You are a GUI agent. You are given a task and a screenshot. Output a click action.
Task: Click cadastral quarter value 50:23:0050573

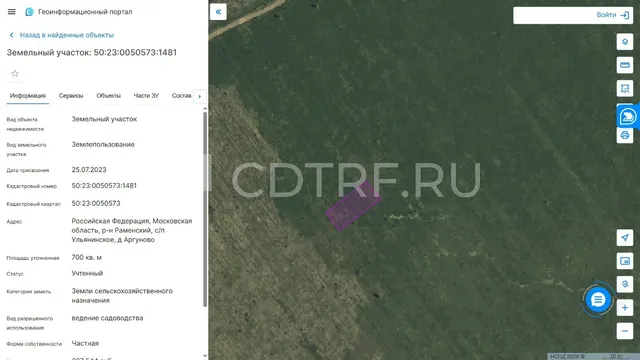(96, 203)
